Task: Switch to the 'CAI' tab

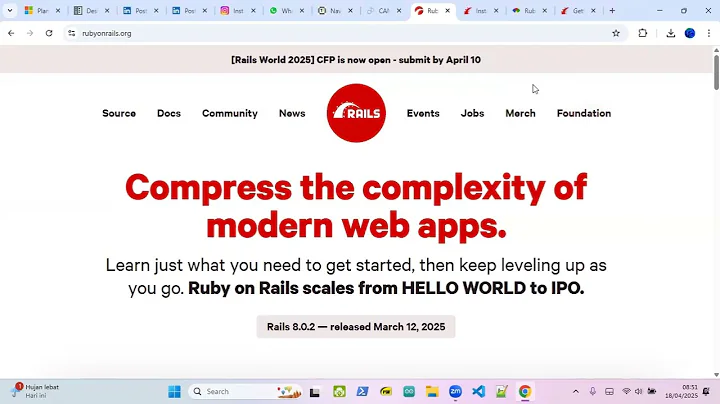Action: point(383,11)
